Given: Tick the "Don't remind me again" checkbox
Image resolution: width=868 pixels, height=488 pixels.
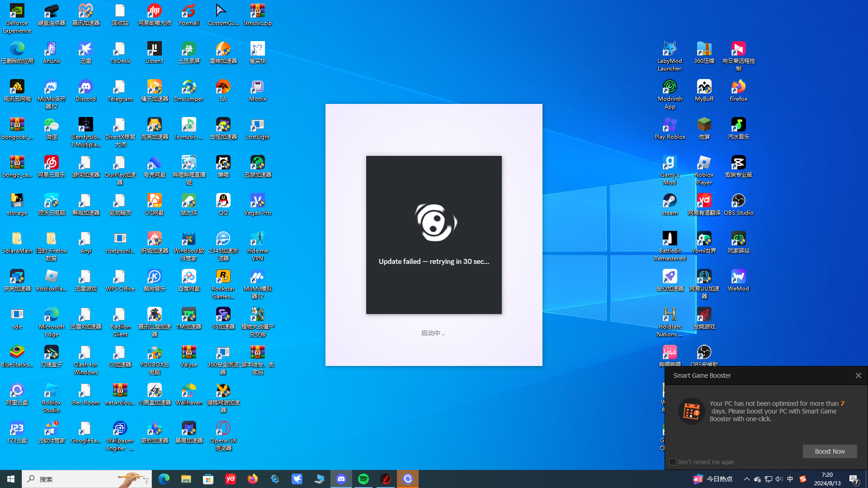Looking at the screenshot, I should click(673, 462).
